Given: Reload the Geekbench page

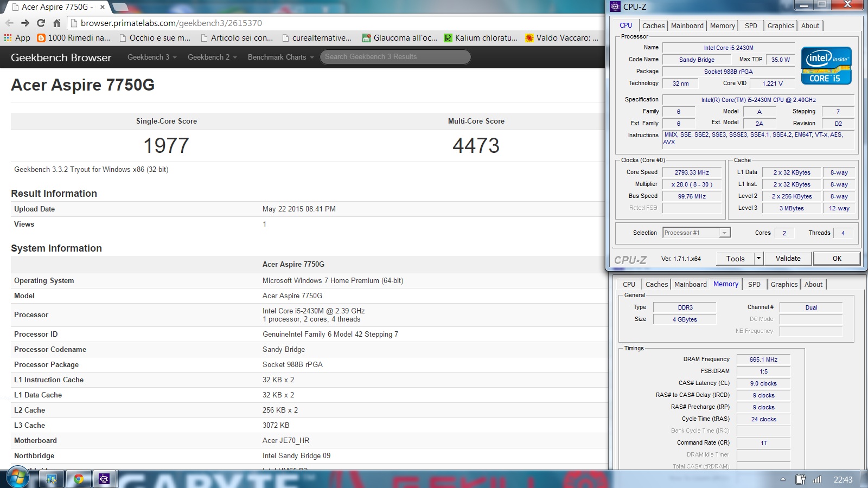Looking at the screenshot, I should [x=41, y=23].
